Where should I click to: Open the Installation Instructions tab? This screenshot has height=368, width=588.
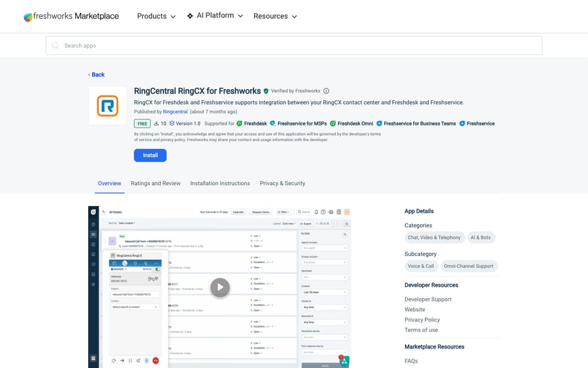click(220, 184)
